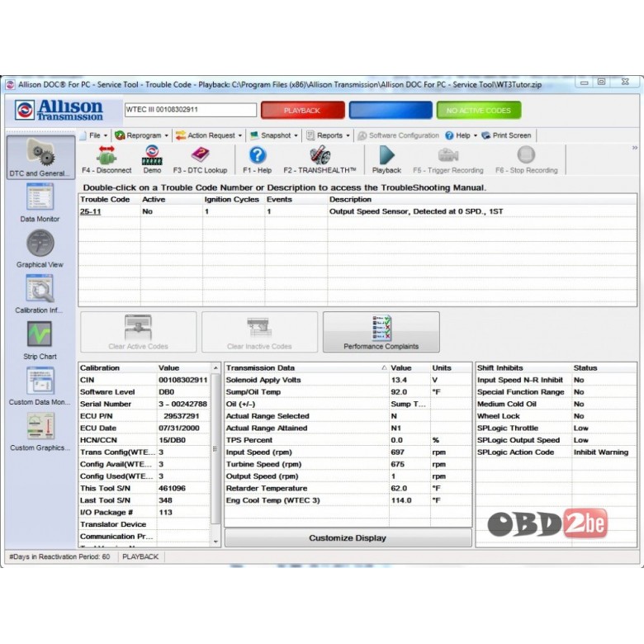This screenshot has width=644, height=644.
Task: Click the toolbar overflow chevron at far right
Action: (635, 148)
